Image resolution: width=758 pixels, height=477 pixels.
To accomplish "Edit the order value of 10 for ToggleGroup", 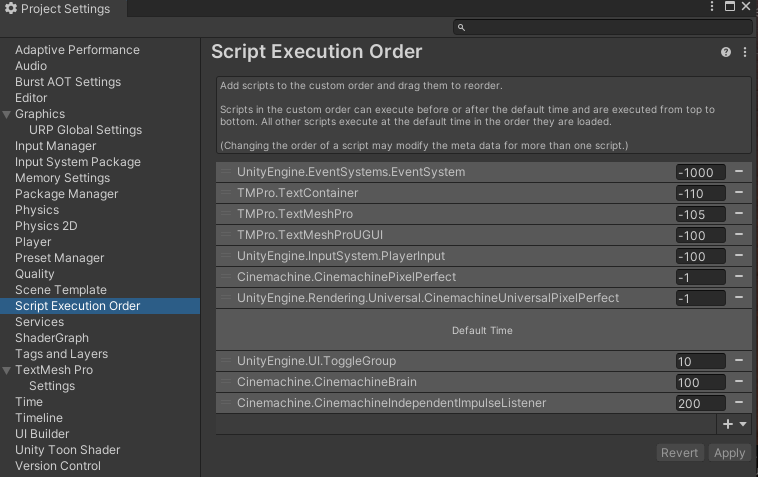I will [700, 361].
